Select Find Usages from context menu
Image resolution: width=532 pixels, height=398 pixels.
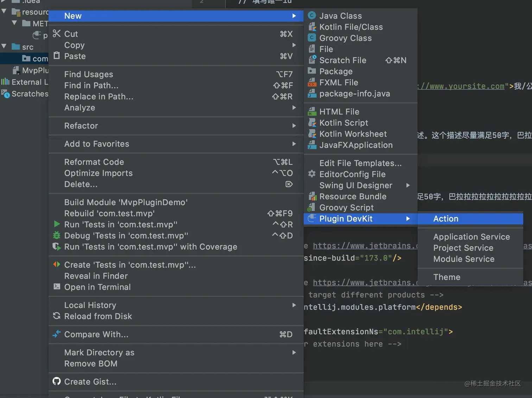click(176, 74)
